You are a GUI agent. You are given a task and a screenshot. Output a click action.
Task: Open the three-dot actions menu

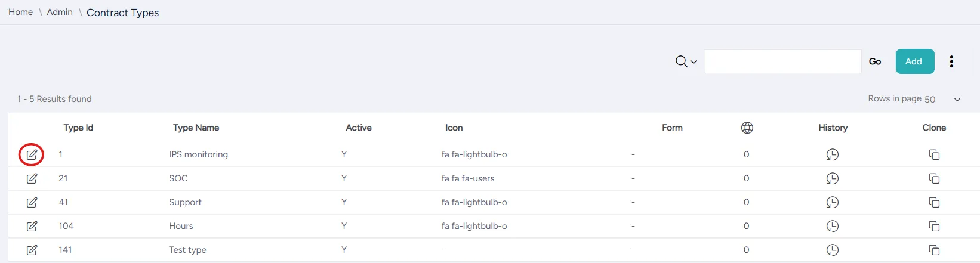[951, 61]
